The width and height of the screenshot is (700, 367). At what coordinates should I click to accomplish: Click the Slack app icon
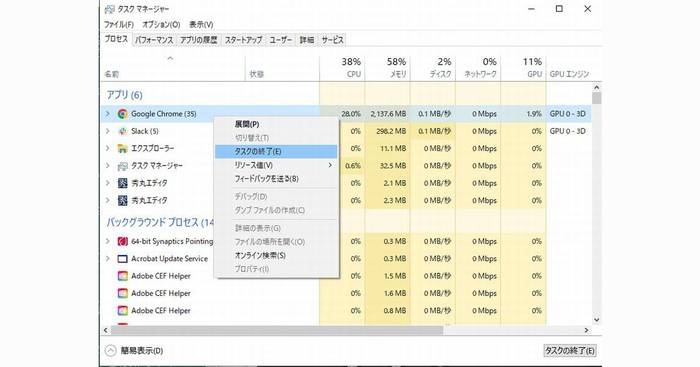122,131
